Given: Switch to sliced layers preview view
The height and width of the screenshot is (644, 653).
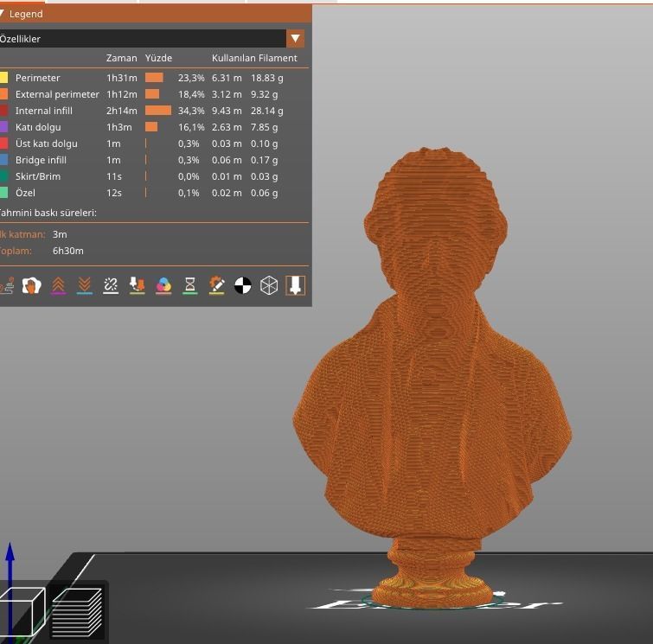Looking at the screenshot, I should pos(78,612).
